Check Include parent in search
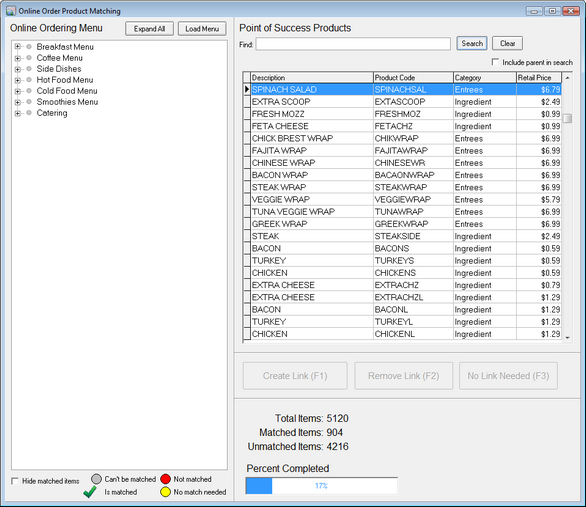This screenshot has height=507, width=586. click(495, 62)
